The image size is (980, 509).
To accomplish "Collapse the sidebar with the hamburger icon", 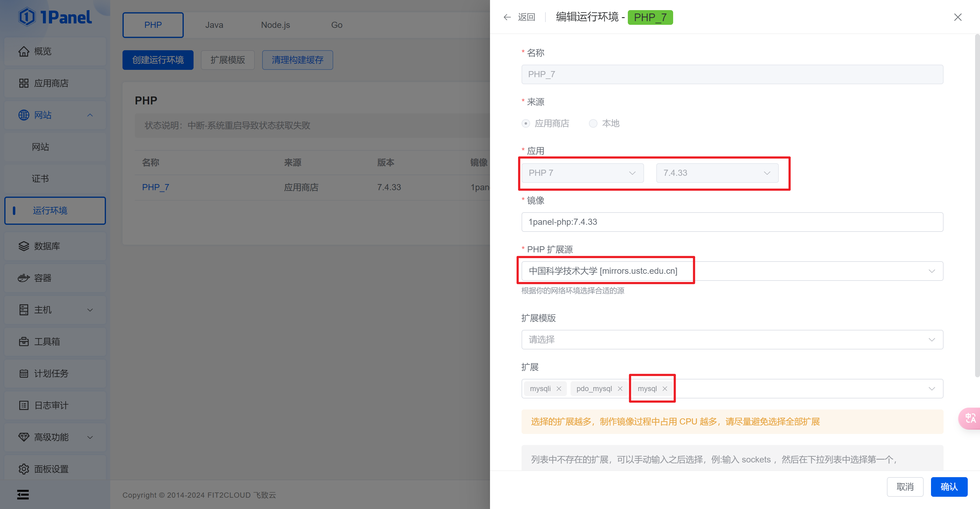I will [x=23, y=495].
